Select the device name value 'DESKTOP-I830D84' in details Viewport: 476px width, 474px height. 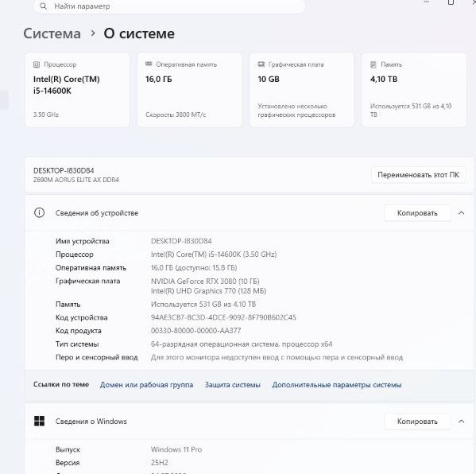pos(181,241)
